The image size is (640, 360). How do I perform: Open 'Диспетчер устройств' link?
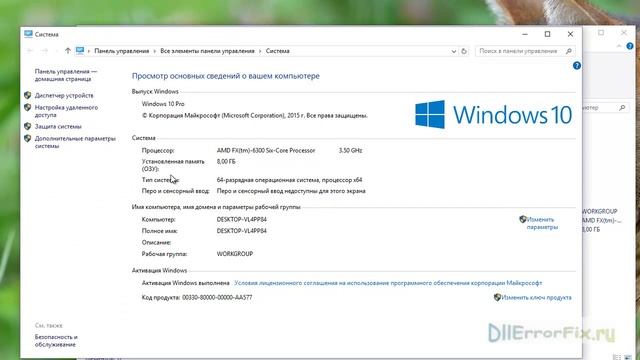pyautogui.click(x=64, y=96)
